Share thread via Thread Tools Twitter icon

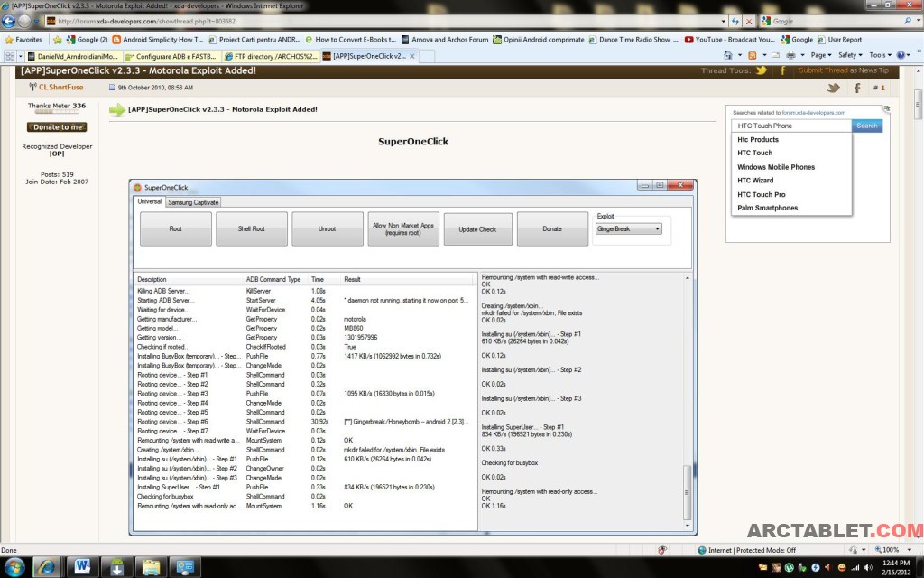[762, 70]
